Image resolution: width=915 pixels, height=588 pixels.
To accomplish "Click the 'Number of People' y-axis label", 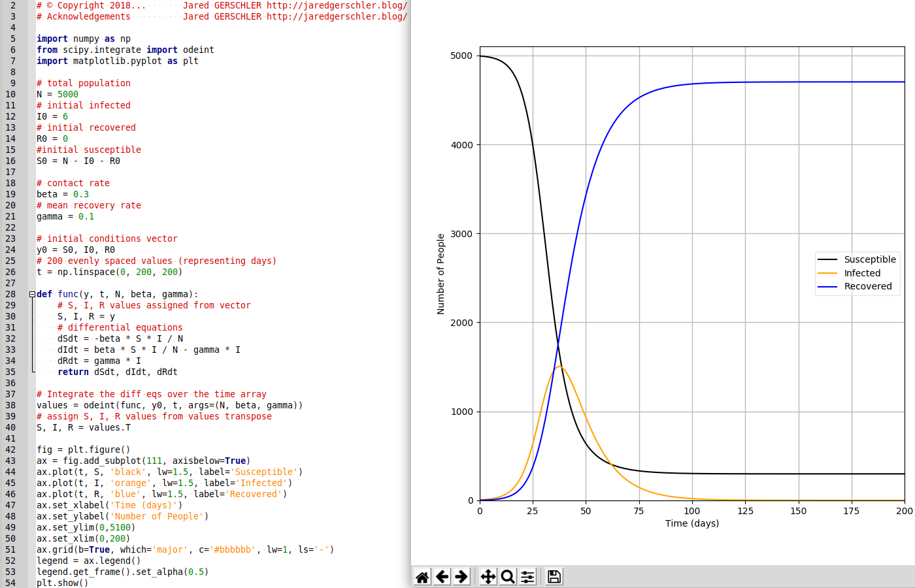I will 441,274.
